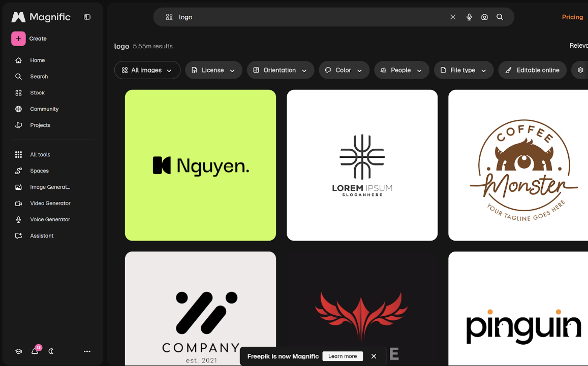588x366 pixels.
Task: Open search by image camera icon
Action: [484, 17]
